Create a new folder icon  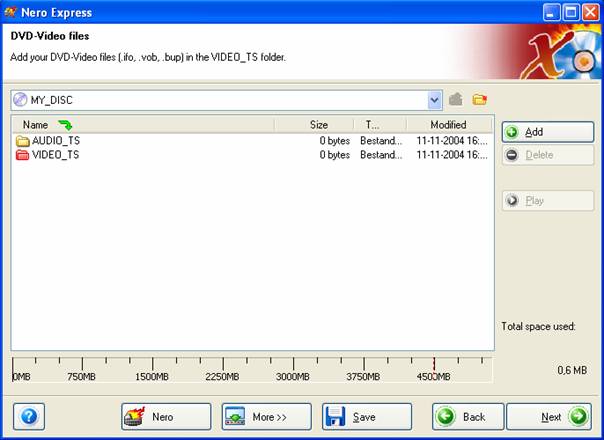tap(480, 100)
